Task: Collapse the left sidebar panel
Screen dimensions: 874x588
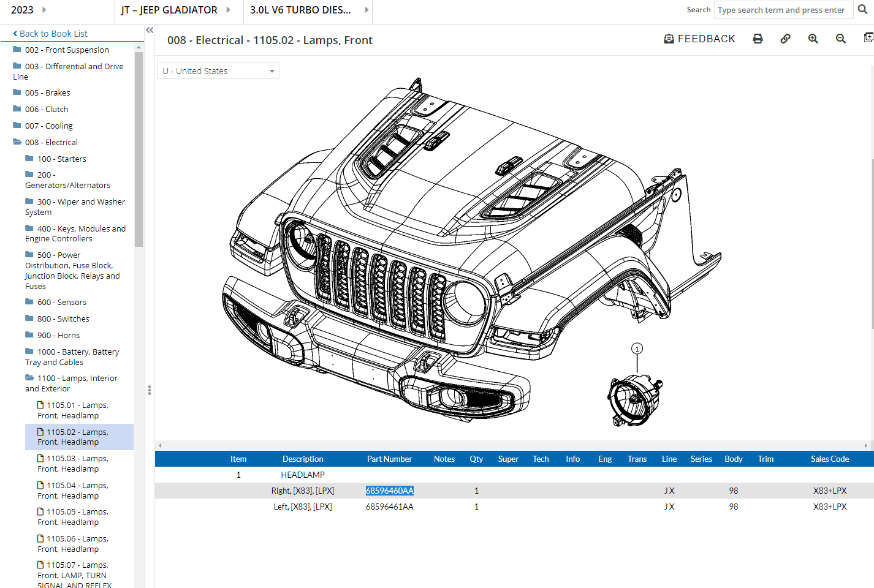Action: tap(150, 30)
